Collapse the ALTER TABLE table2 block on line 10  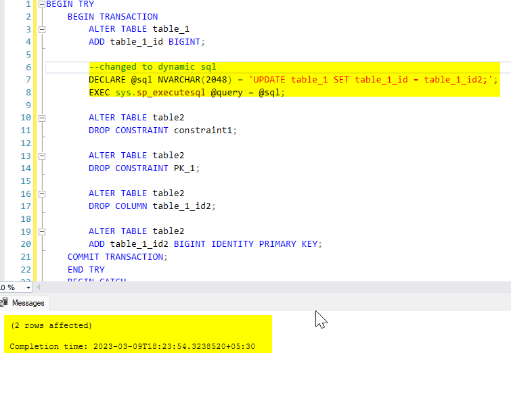click(42, 118)
